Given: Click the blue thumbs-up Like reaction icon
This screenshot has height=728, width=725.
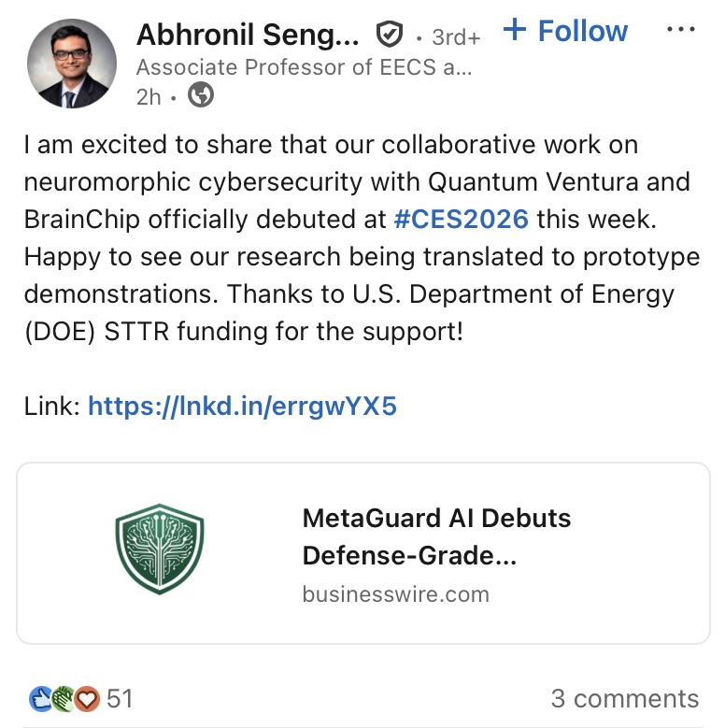Looking at the screenshot, I should 40,698.
